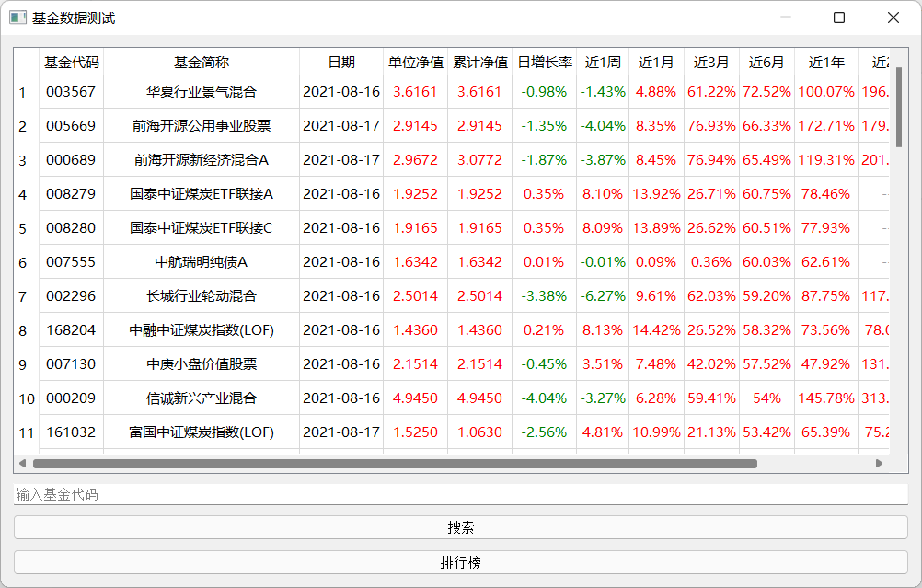922x588 pixels.
Task: Select the 日期 column header
Action: (x=341, y=63)
